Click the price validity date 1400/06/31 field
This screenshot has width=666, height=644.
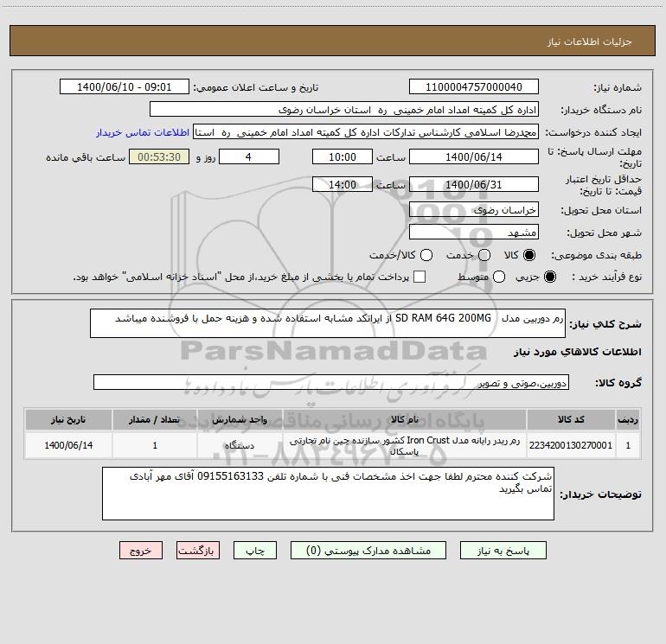[x=474, y=185]
